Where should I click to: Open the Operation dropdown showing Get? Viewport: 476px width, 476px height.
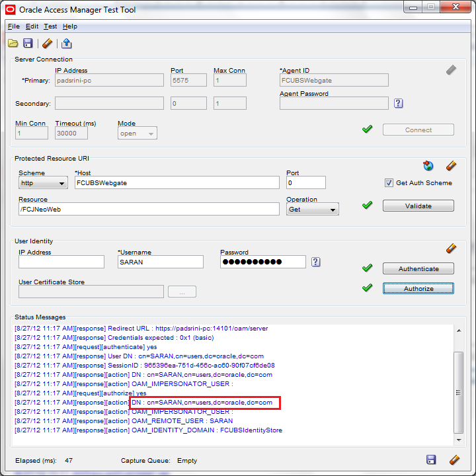(x=312, y=209)
